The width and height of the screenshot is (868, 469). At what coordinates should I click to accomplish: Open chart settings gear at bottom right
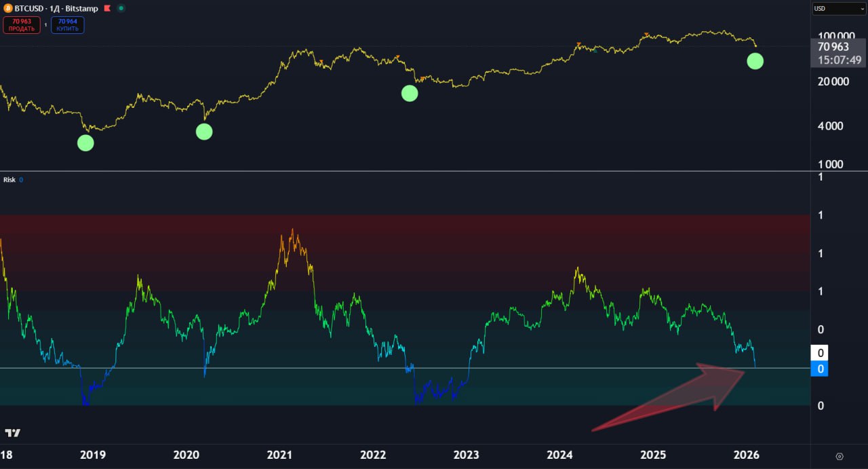(840, 456)
